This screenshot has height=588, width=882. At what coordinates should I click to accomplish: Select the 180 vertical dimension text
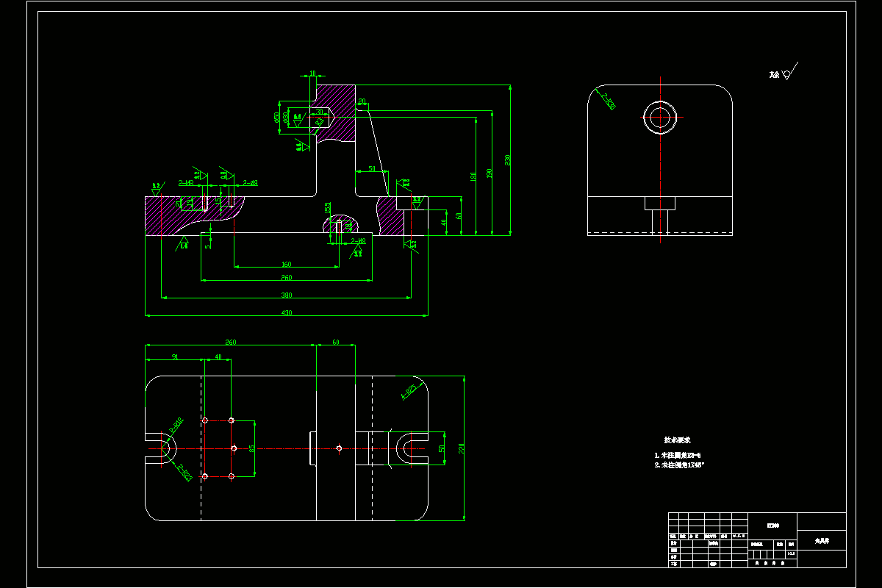(474, 176)
